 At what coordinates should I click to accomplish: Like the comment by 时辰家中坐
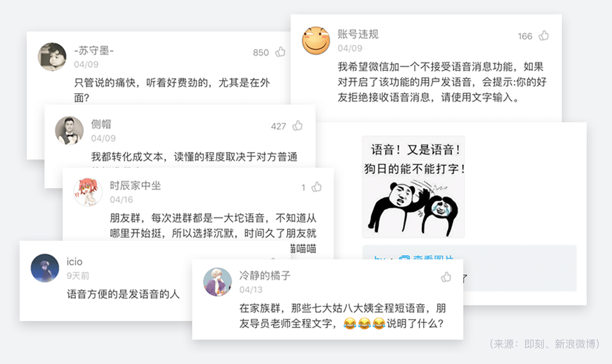(317, 187)
